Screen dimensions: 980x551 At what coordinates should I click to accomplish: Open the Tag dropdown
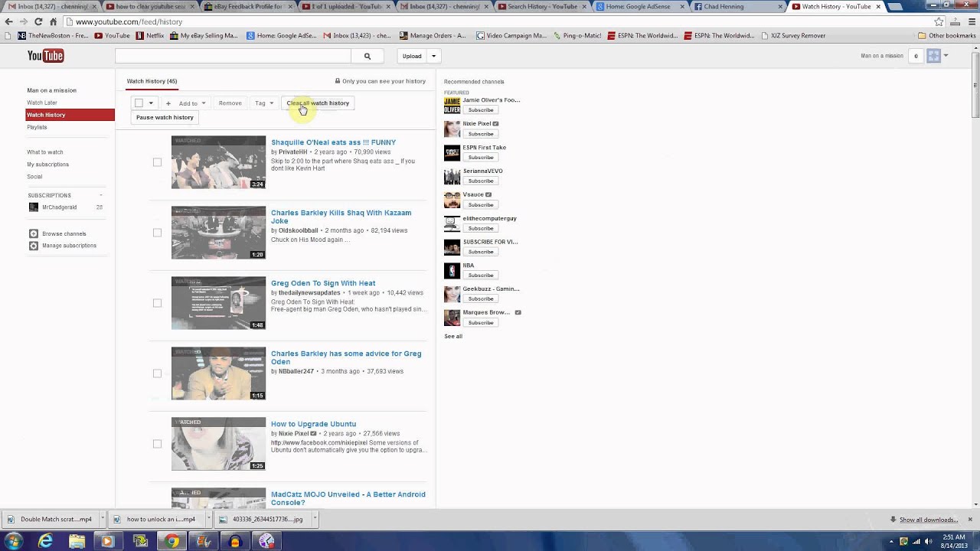(x=264, y=103)
